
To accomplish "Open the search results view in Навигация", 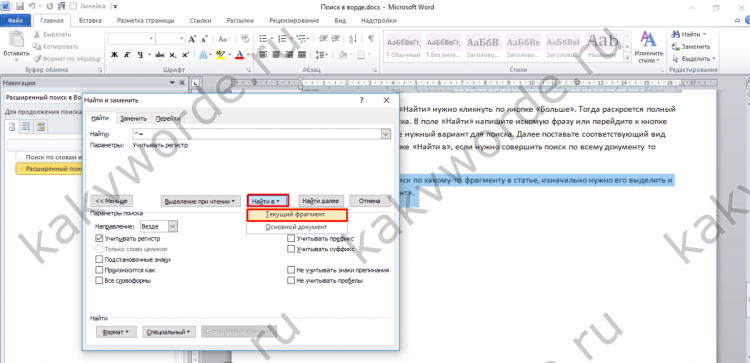I will (41, 126).
